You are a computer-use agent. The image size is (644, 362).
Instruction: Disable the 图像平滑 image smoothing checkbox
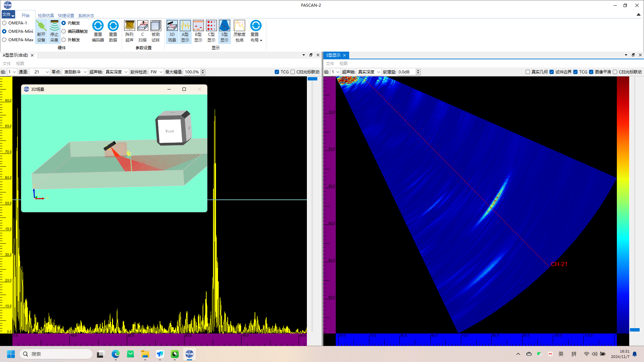point(591,72)
